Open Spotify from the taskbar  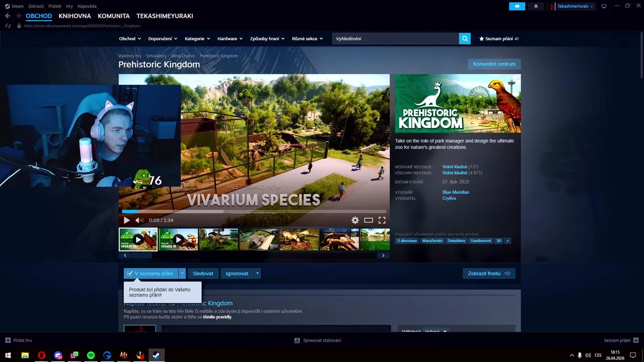click(91, 355)
